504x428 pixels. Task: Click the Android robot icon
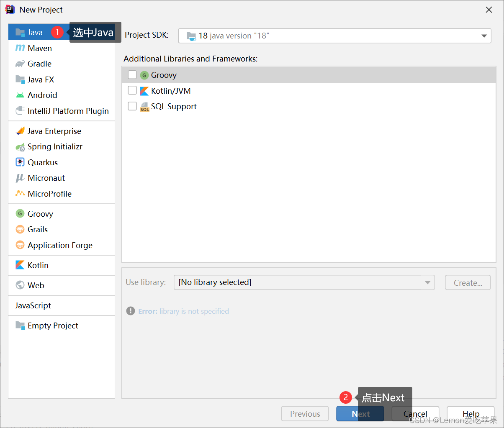click(x=20, y=95)
